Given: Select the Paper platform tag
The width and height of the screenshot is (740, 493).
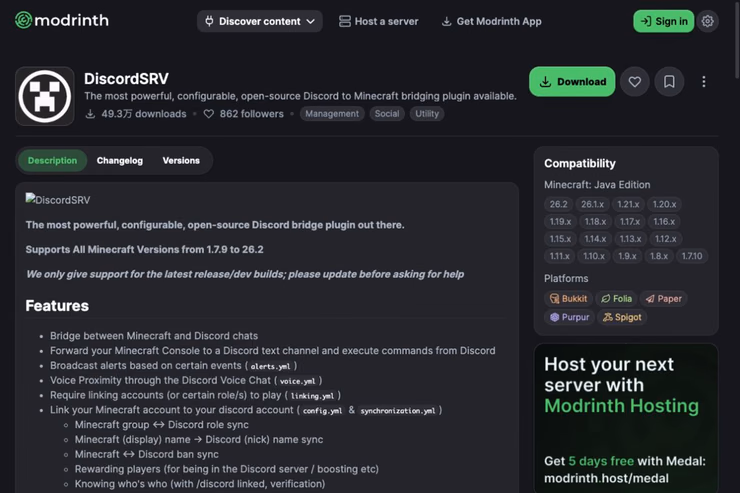Looking at the screenshot, I should [664, 299].
